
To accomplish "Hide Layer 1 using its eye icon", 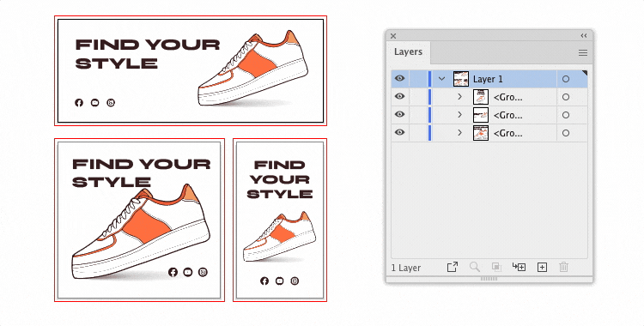I will [399, 78].
